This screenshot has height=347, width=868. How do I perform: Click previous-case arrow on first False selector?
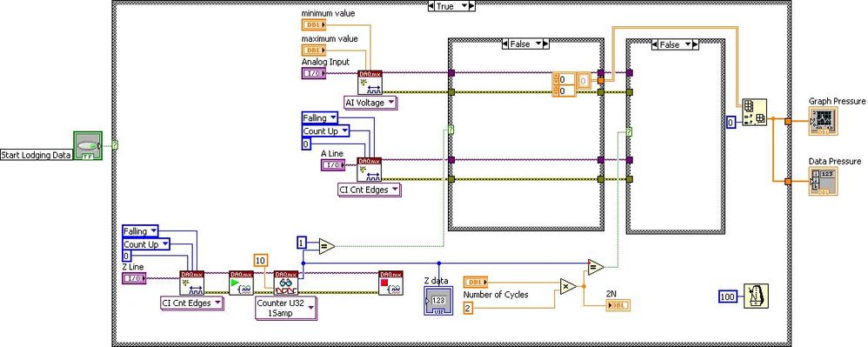[505, 44]
